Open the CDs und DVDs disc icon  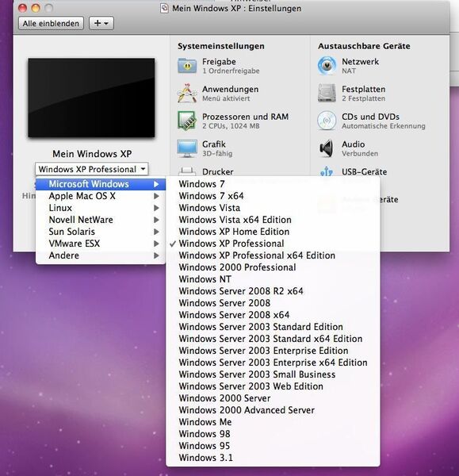[327, 121]
